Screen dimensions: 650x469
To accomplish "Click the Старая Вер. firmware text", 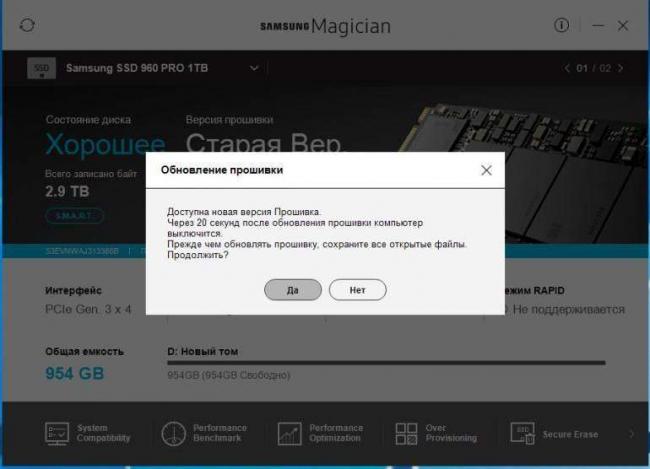I will 264,142.
